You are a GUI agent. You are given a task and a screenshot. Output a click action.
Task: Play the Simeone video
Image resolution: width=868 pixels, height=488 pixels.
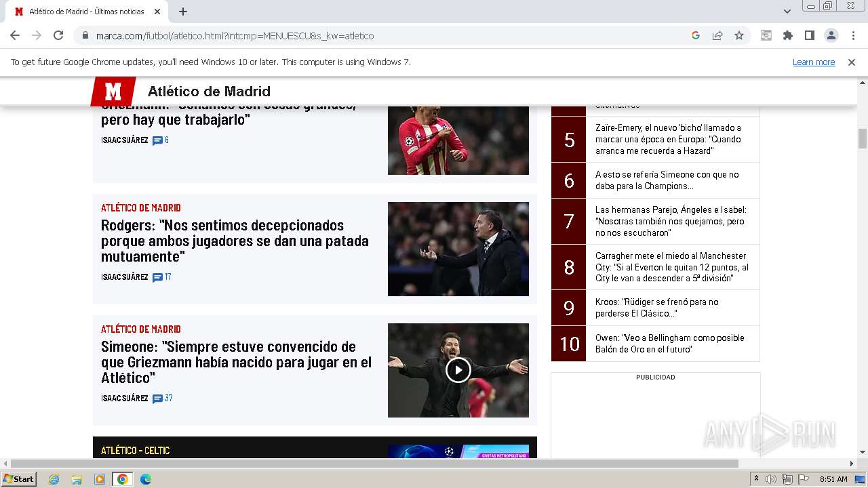[458, 370]
